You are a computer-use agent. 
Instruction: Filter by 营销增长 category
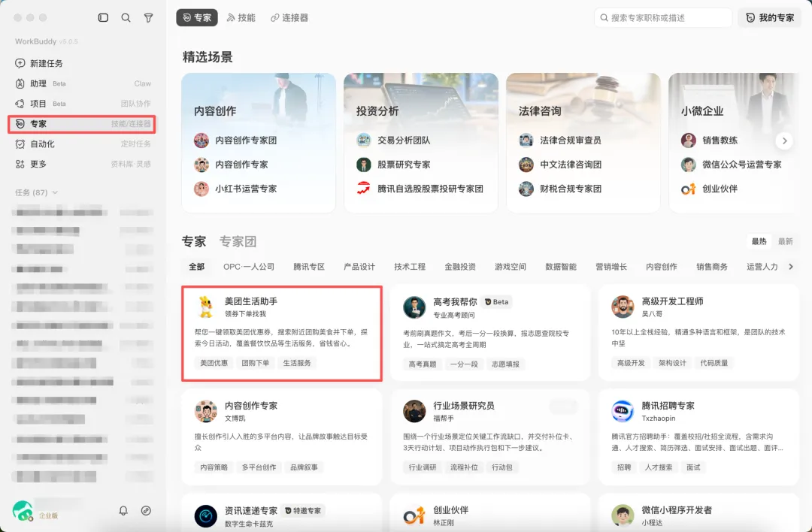pyautogui.click(x=611, y=267)
